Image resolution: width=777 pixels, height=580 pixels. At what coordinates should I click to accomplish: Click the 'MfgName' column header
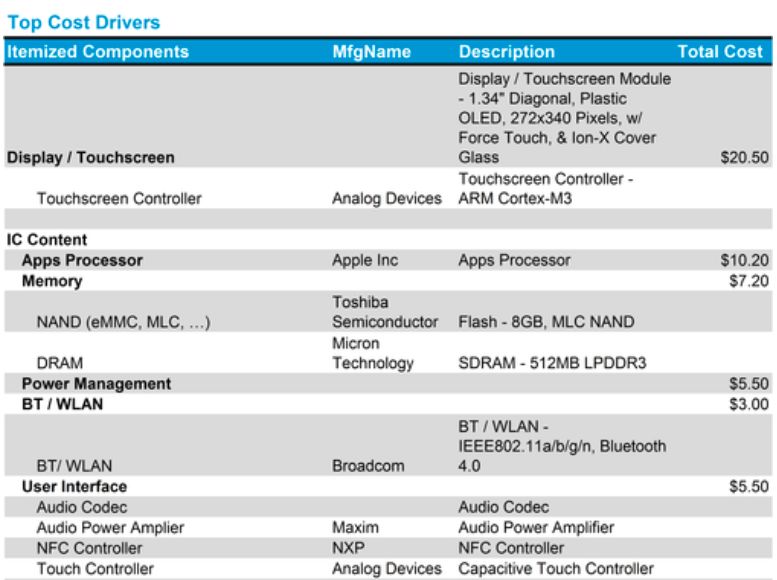372,52
